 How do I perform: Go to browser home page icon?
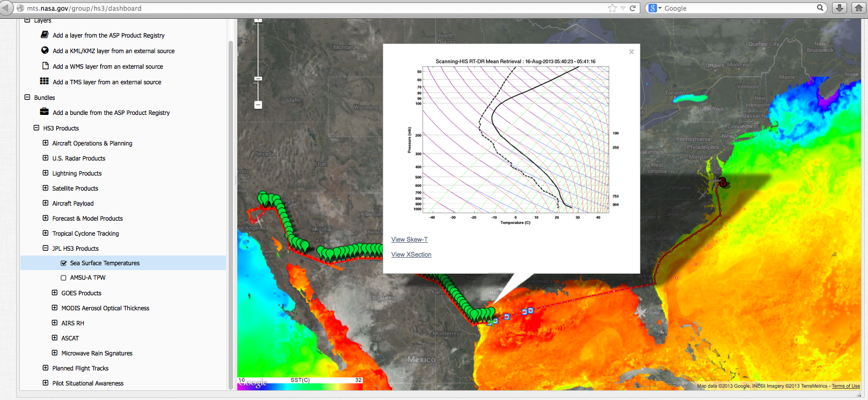(858, 8)
